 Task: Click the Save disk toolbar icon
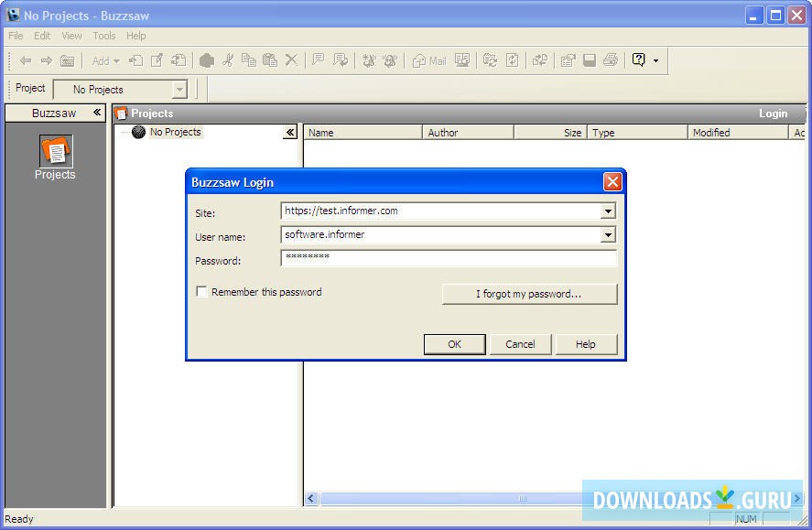590,60
